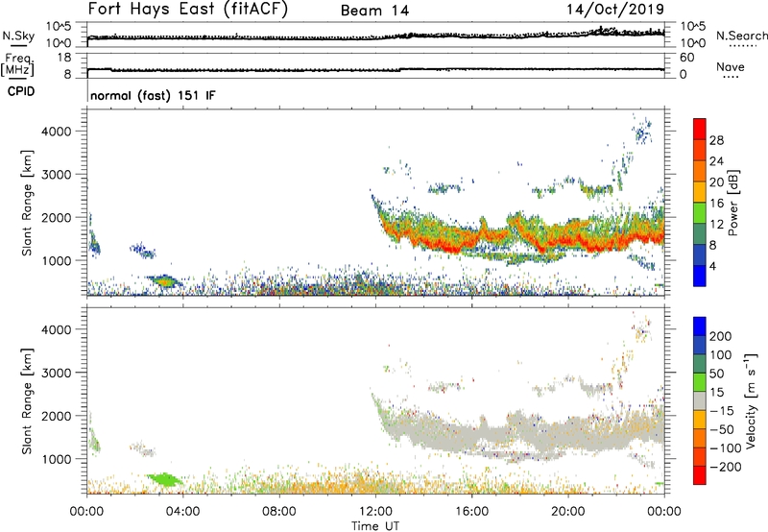Click the green echo patch near 03:00 in velocity panel
768x532 pixels.
pos(165,479)
